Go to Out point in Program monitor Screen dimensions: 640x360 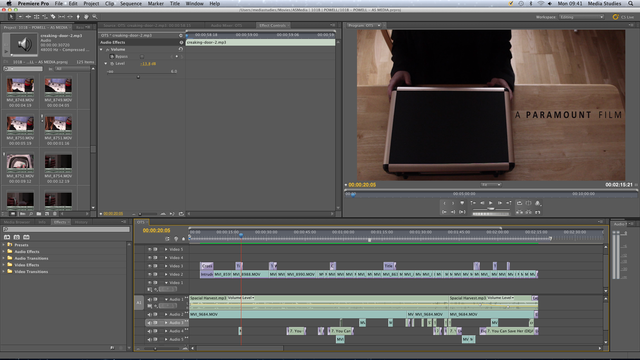pos(453,212)
